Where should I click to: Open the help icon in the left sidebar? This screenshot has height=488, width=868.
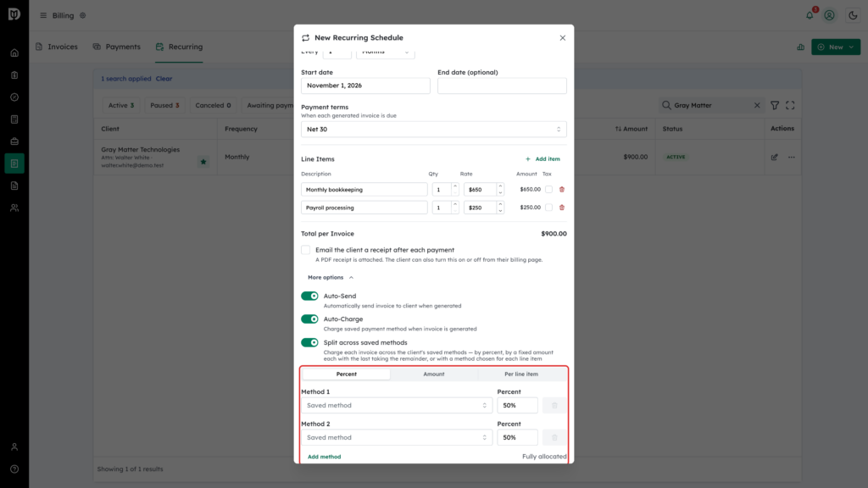click(14, 469)
